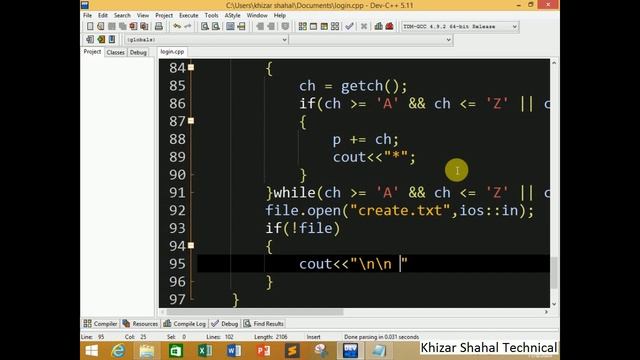Screen dimensions: 640x360
Task: Click the Compile & Run toolbar icon
Action: (x=324, y=27)
